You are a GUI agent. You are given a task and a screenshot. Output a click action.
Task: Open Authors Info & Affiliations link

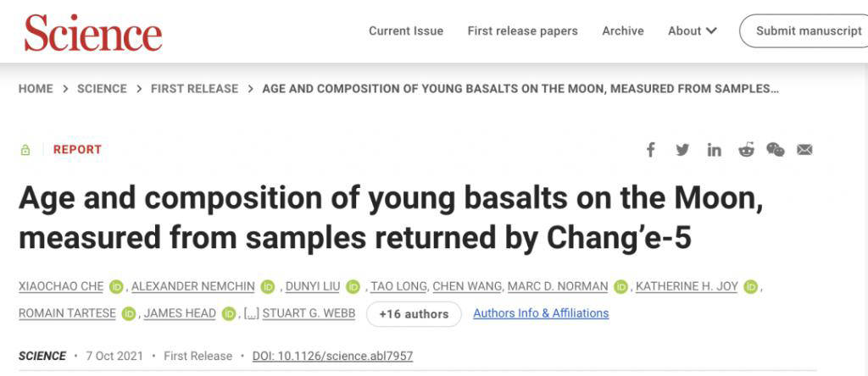(x=541, y=313)
